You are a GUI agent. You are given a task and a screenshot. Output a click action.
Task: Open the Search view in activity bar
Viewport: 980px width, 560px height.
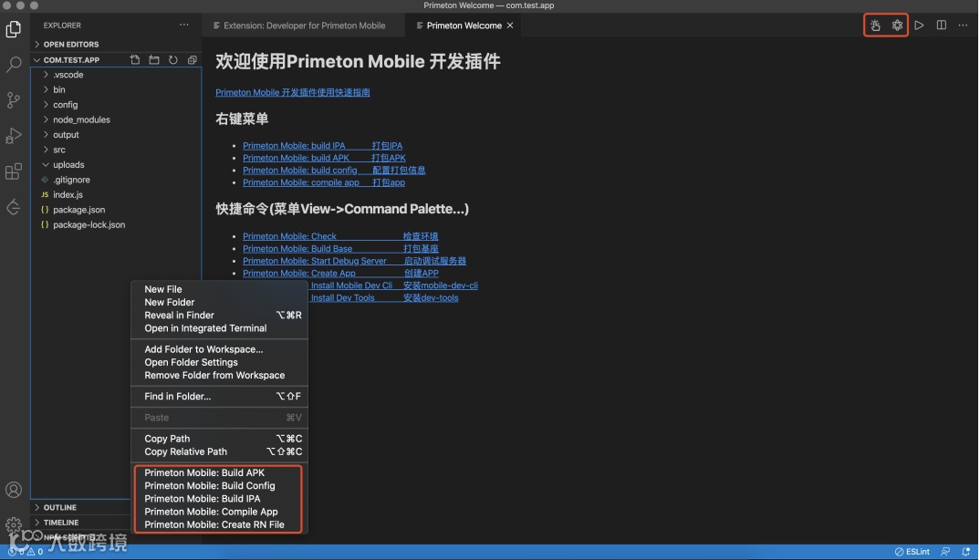pyautogui.click(x=13, y=65)
